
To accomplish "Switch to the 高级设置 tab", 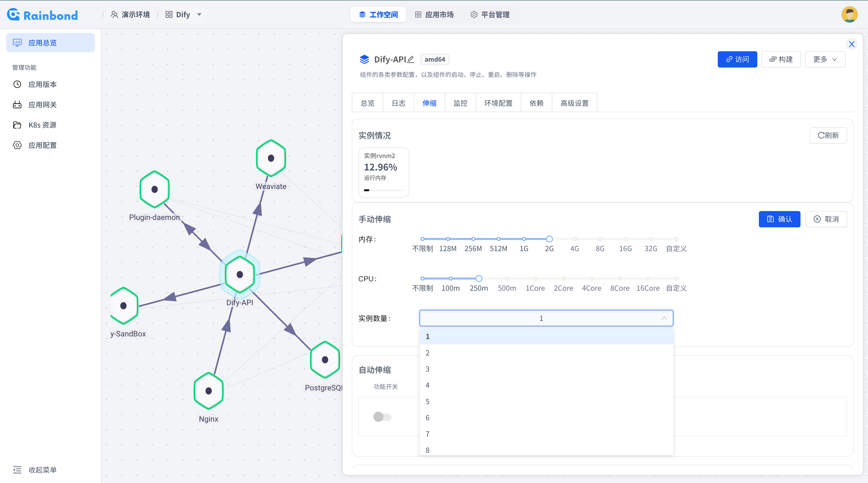I will (x=575, y=103).
